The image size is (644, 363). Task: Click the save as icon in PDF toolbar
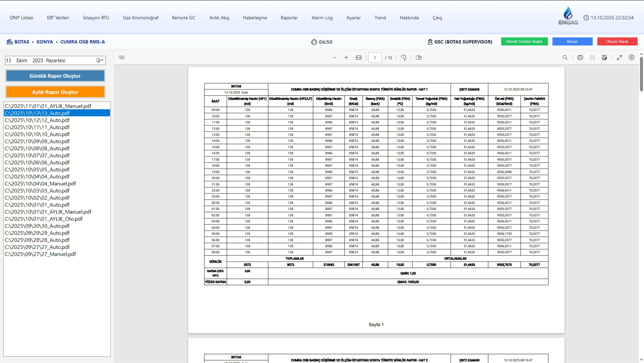pyautogui.click(x=604, y=58)
